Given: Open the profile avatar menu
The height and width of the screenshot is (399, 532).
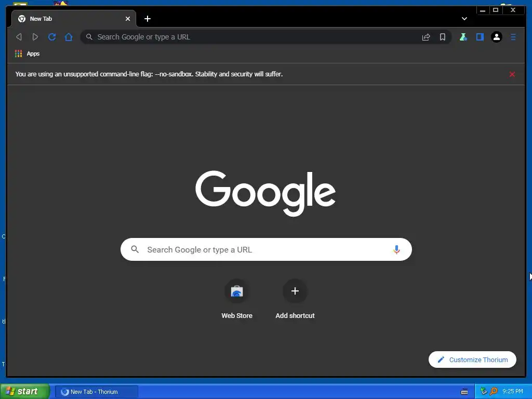Looking at the screenshot, I should (x=496, y=37).
